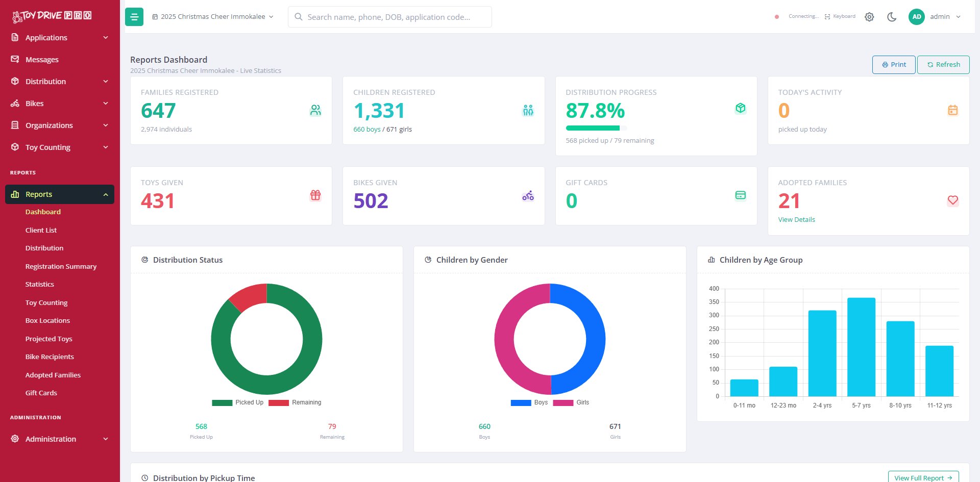Click the Toy Counting sidebar cube icon

[x=15, y=147]
